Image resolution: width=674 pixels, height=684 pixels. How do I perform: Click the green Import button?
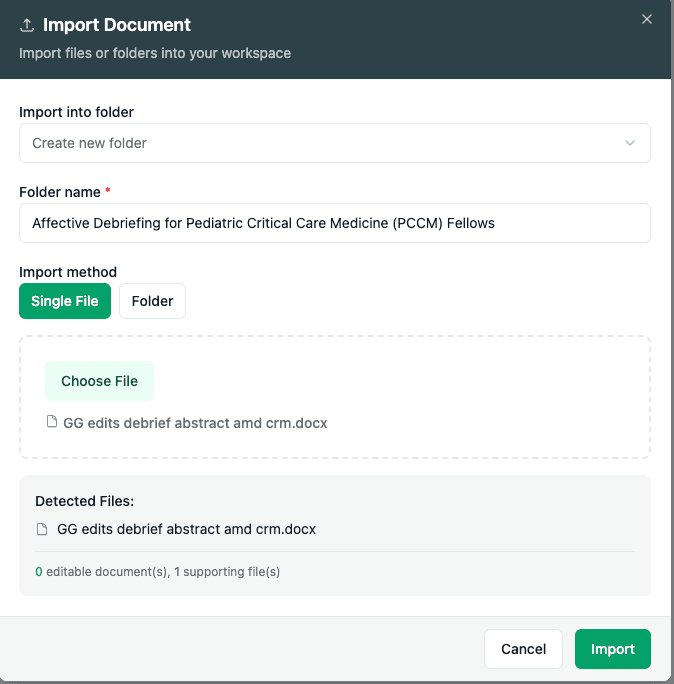(x=612, y=649)
